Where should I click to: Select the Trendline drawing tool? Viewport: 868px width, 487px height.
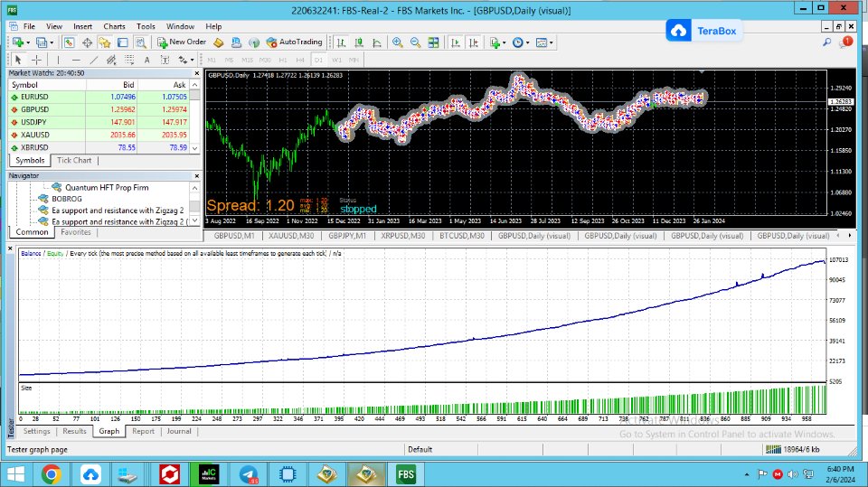click(93, 60)
